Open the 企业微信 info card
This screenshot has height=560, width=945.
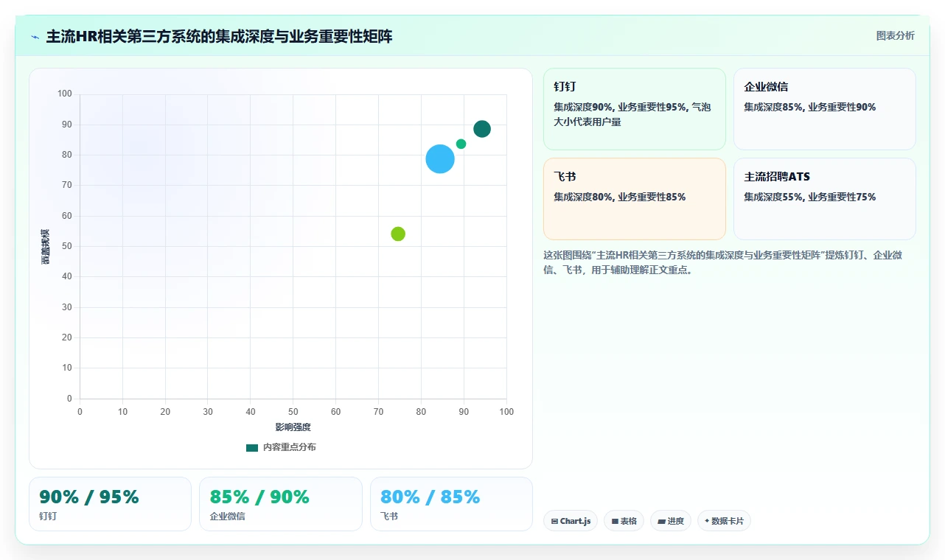(x=825, y=109)
